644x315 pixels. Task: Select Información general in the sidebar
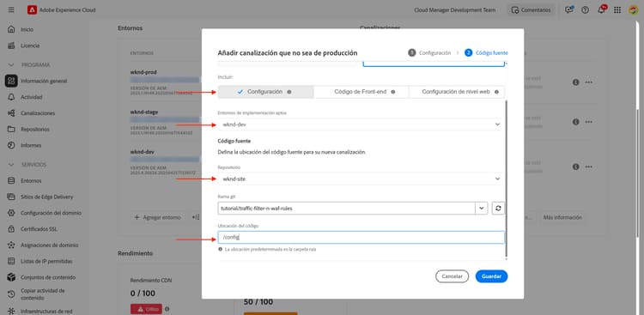tap(44, 81)
